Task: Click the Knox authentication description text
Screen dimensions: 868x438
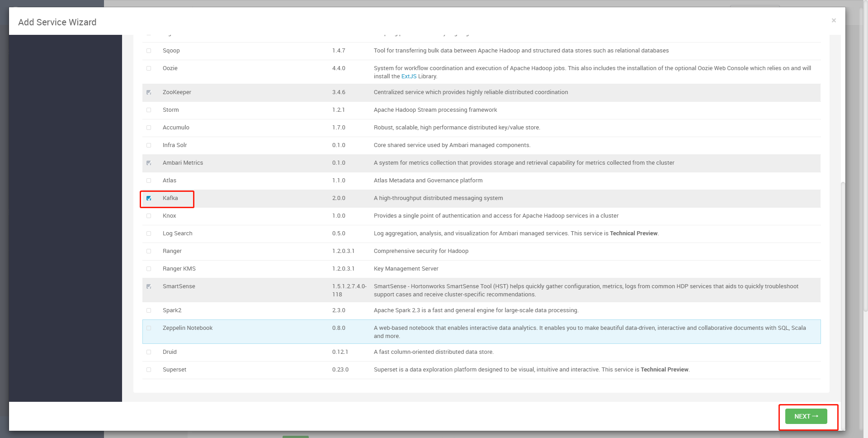Action: click(496, 216)
